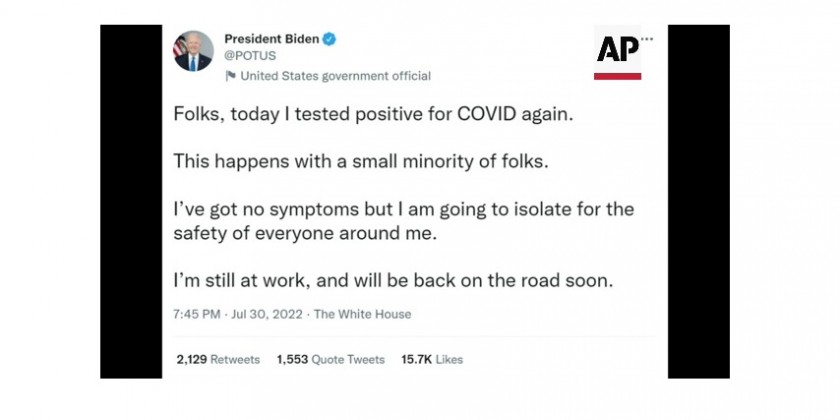This screenshot has width=840, height=420.
Task: Click The White House source label
Action: coord(362,314)
